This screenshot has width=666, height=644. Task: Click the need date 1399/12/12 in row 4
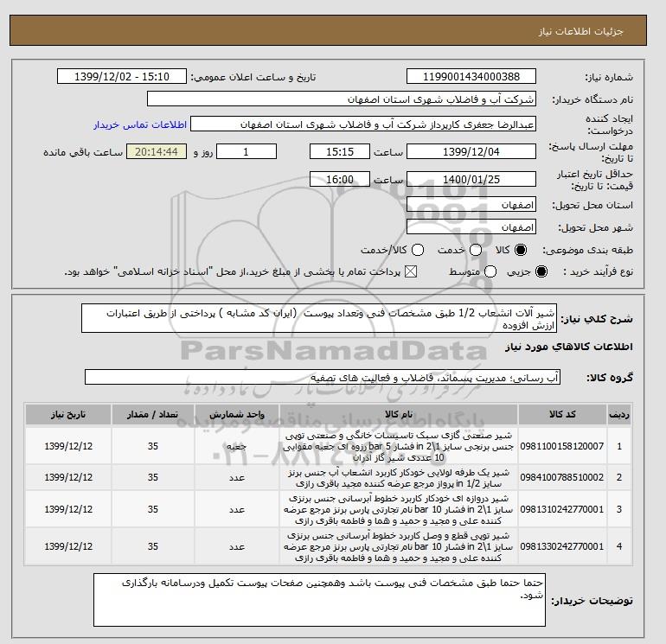point(68,546)
